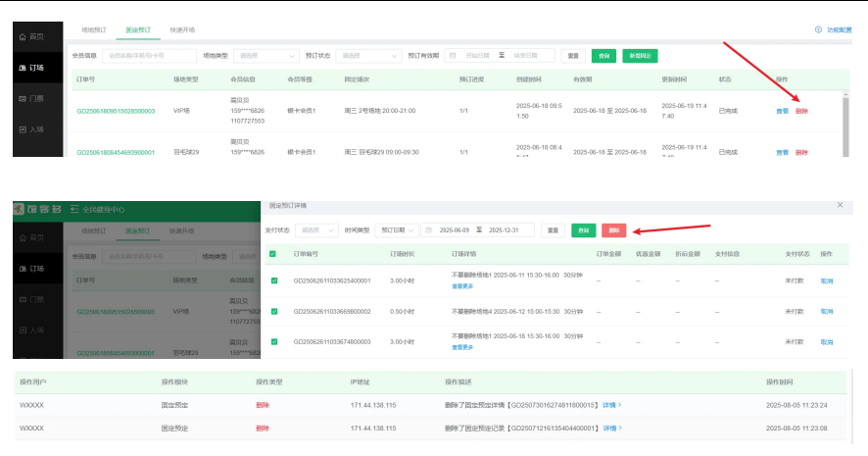Image resolution: width=868 pixels, height=456 pixels.
Task: Click the calendar icon in 预订有效期 date range
Action: (x=453, y=56)
